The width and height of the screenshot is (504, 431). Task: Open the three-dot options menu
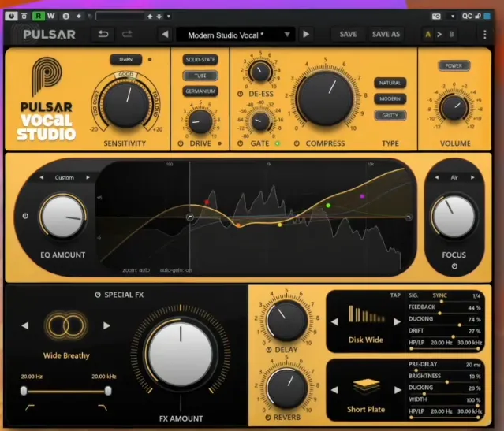(485, 35)
